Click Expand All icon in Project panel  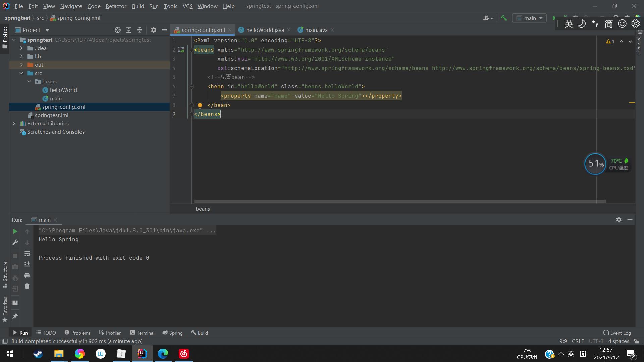[x=129, y=30]
